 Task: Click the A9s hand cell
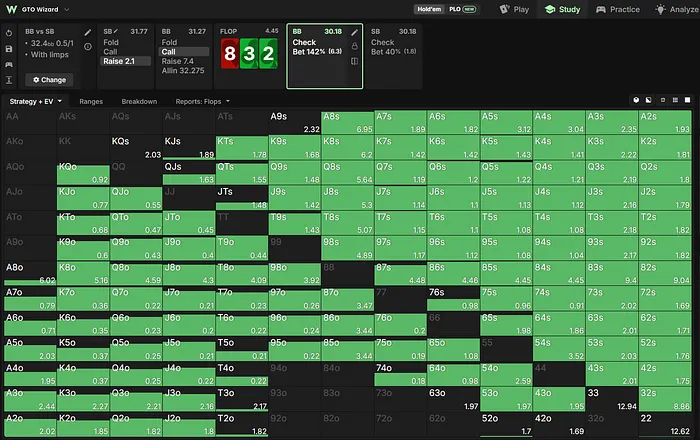(295, 122)
